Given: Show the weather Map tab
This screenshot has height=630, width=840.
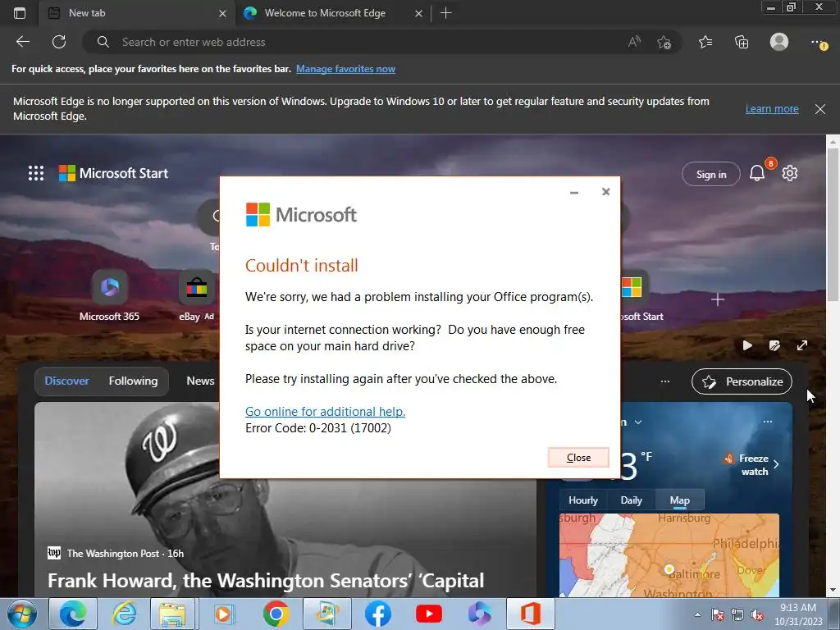Looking at the screenshot, I should (679, 500).
